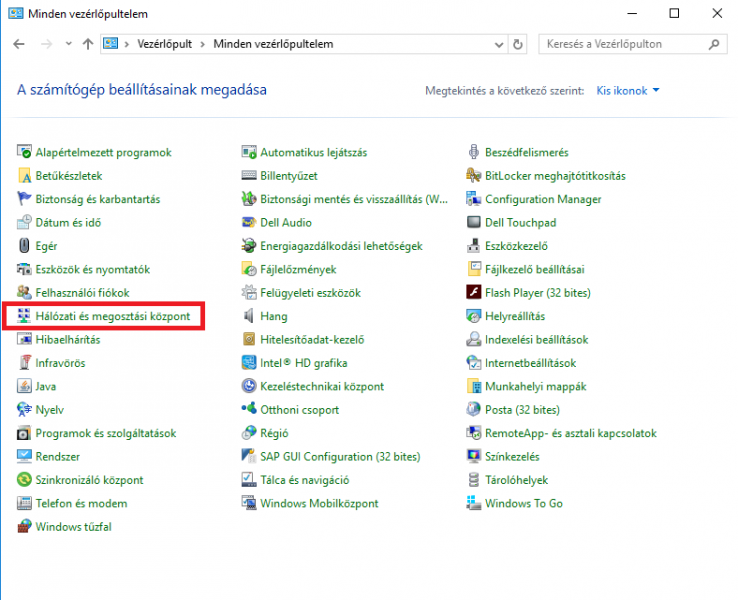Go up one level with Up arrow
The image size is (738, 600).
[88, 44]
